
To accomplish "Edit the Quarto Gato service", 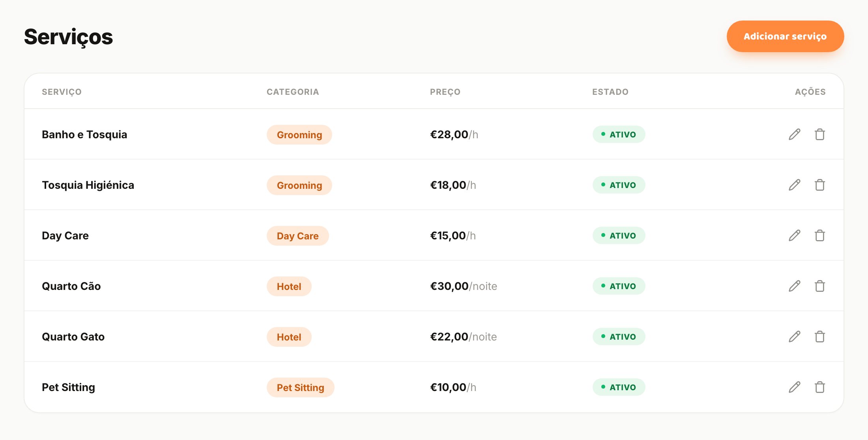I will coord(795,337).
